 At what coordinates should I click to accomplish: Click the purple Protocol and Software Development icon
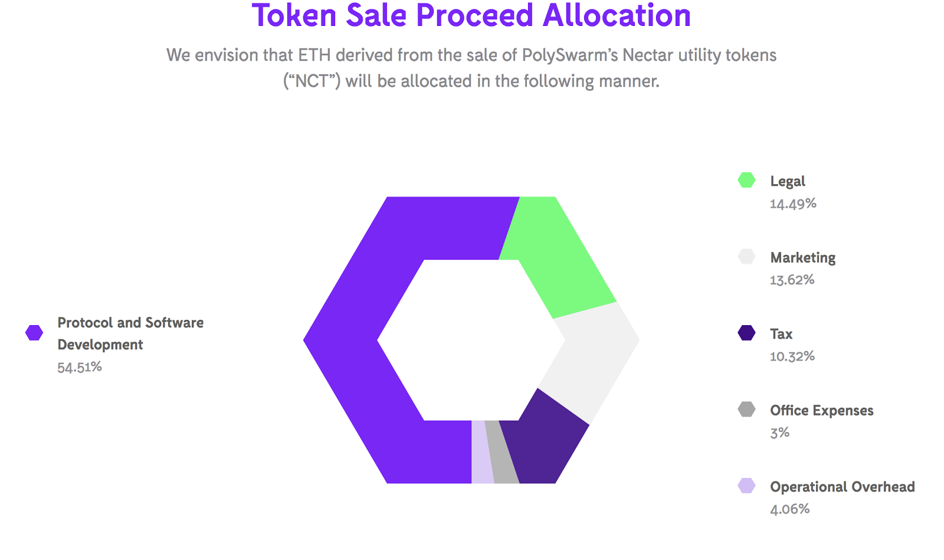34,333
